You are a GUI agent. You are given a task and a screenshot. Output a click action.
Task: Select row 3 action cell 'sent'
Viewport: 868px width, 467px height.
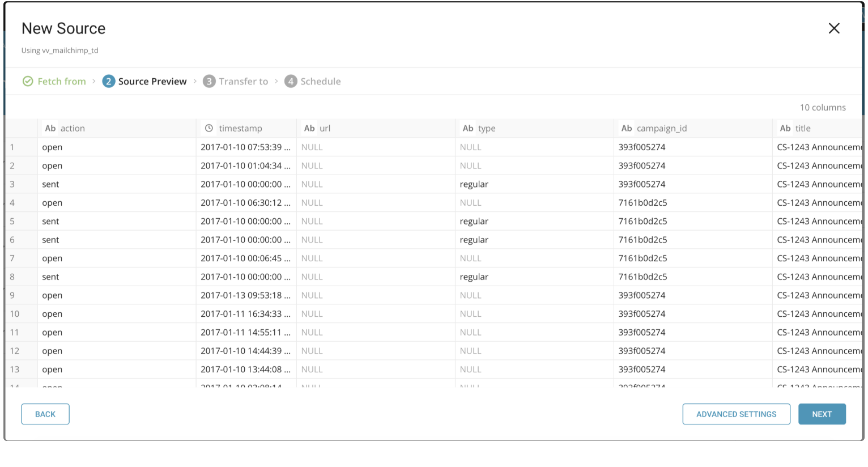[x=50, y=184]
